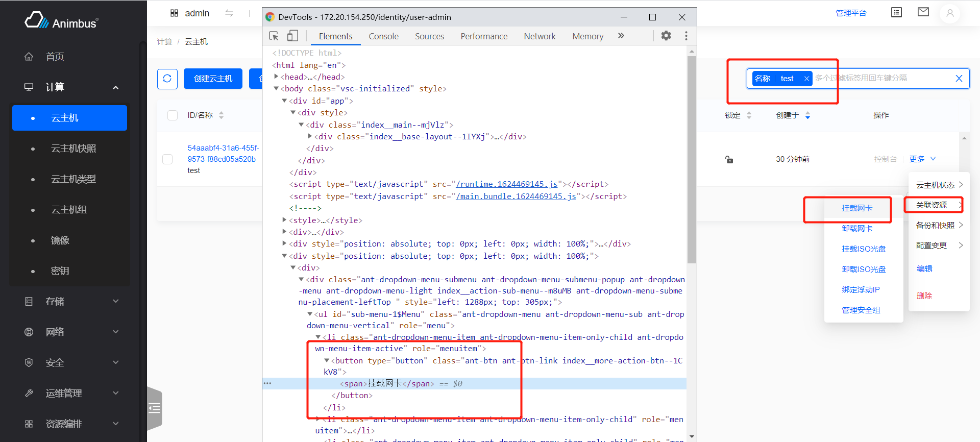
Task: Clear the search box with the X
Action: point(959,79)
